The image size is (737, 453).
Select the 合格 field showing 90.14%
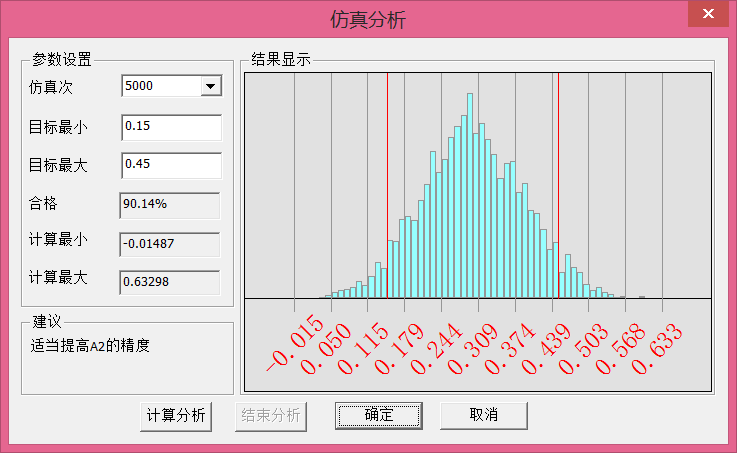(x=169, y=205)
